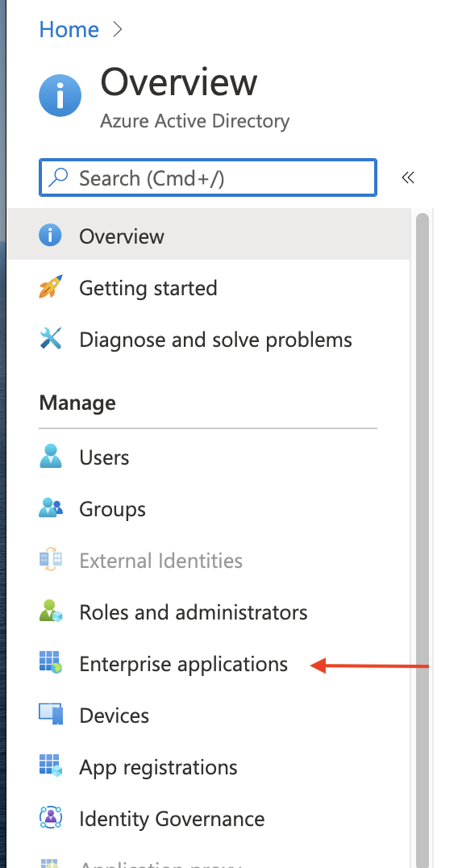Click the breadcrumb chevron after Home

tap(117, 29)
